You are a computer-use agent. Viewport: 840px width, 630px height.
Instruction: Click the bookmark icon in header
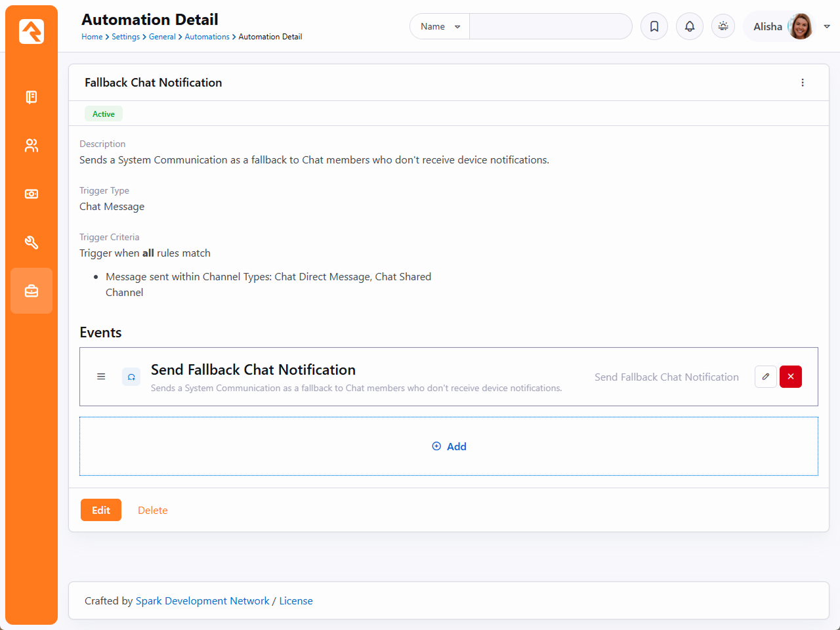point(654,26)
